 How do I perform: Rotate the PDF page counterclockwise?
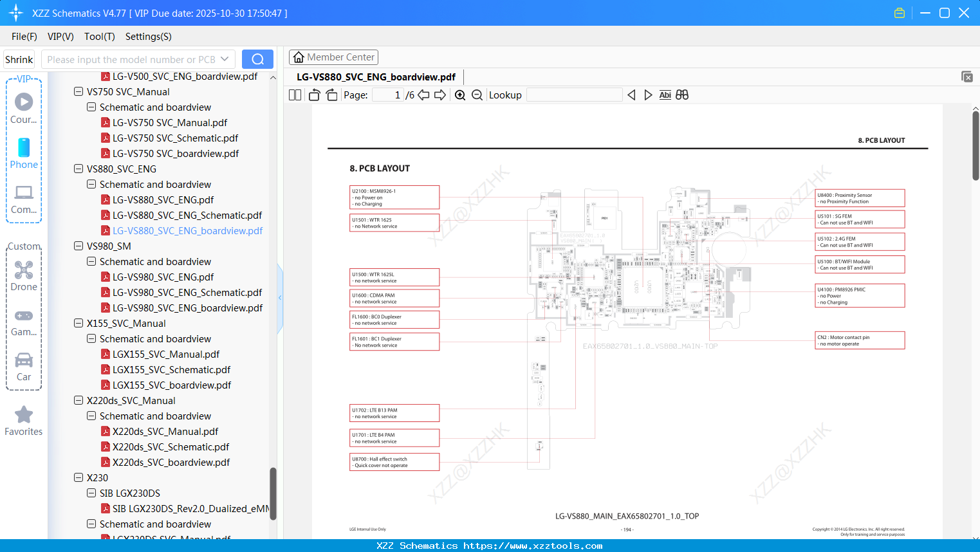click(x=313, y=95)
